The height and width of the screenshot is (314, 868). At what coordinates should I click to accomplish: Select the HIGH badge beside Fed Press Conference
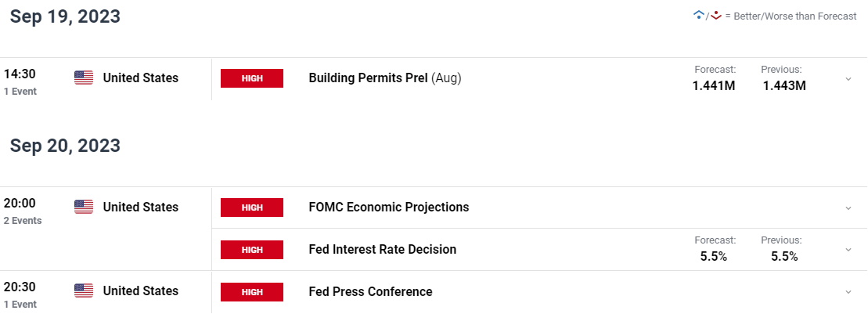[252, 291]
